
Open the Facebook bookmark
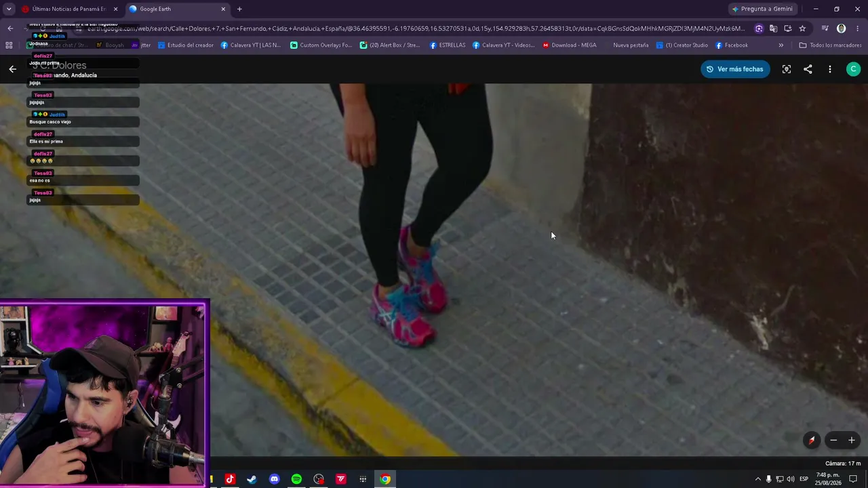(732, 45)
